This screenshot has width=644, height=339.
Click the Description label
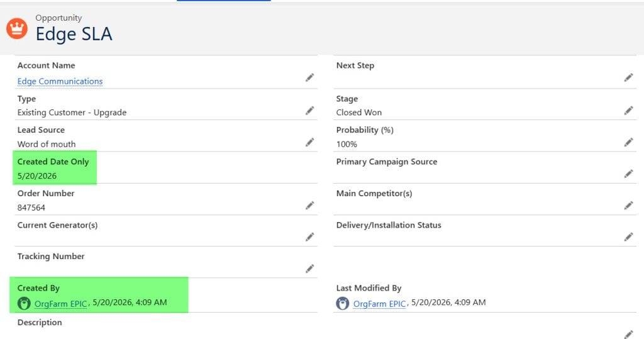click(40, 323)
